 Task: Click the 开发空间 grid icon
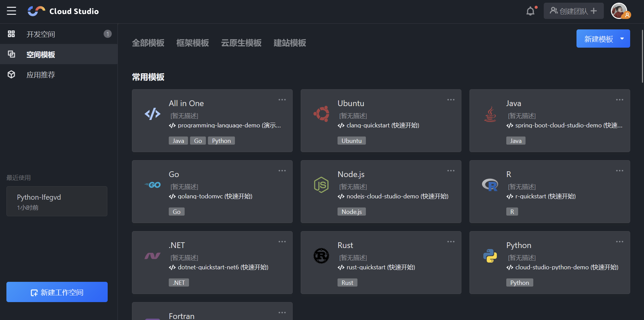(11, 34)
